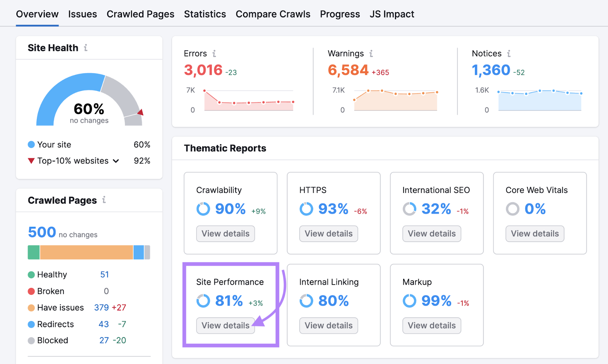
Task: Toggle the Healthy legend dot
Action: click(31, 274)
